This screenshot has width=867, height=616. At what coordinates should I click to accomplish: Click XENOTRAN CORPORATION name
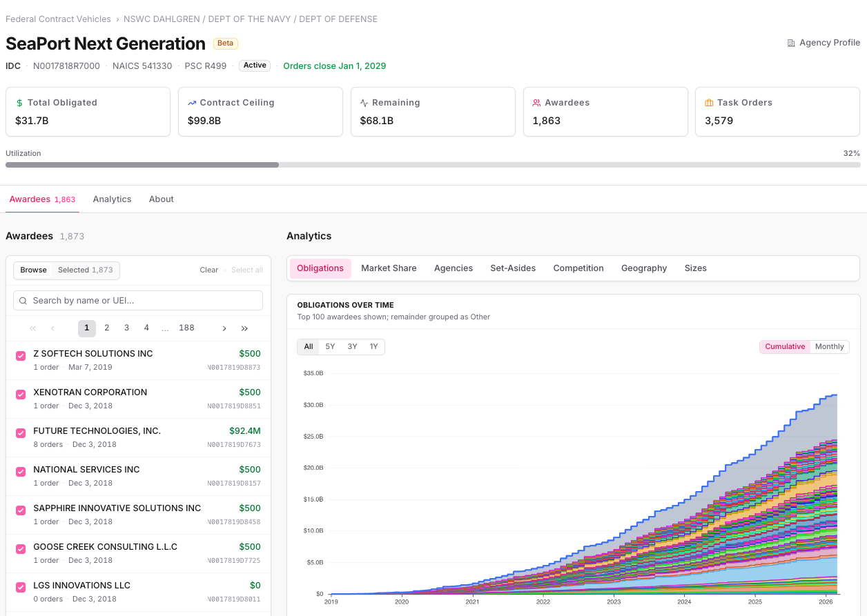coord(90,393)
